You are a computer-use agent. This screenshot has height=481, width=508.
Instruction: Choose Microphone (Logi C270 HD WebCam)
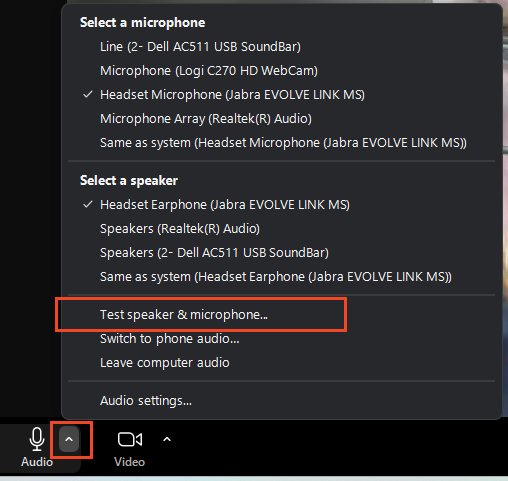click(281, 71)
